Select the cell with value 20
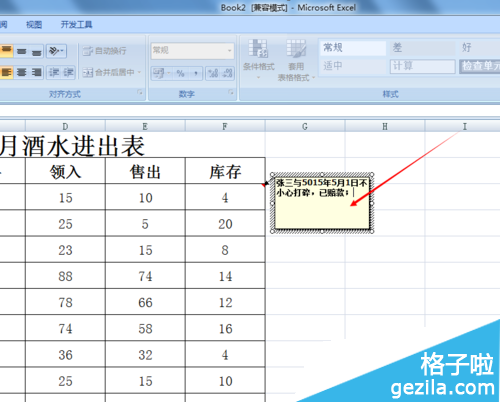The height and width of the screenshot is (402, 500). pos(225,224)
